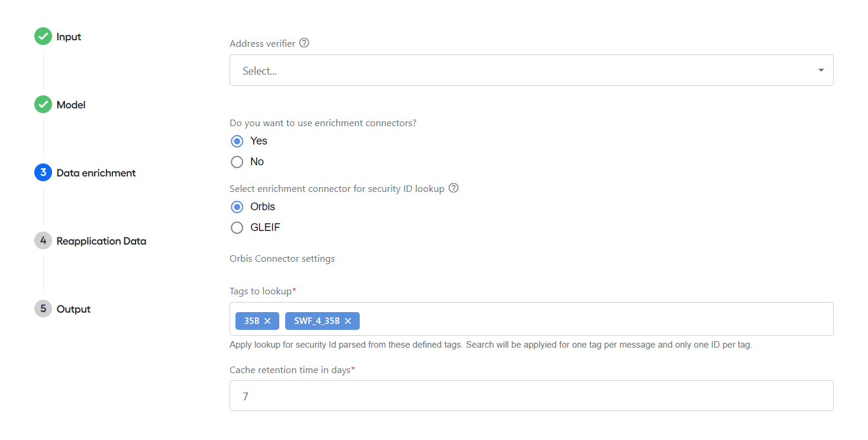Click the Address verifier help icon

click(x=304, y=43)
